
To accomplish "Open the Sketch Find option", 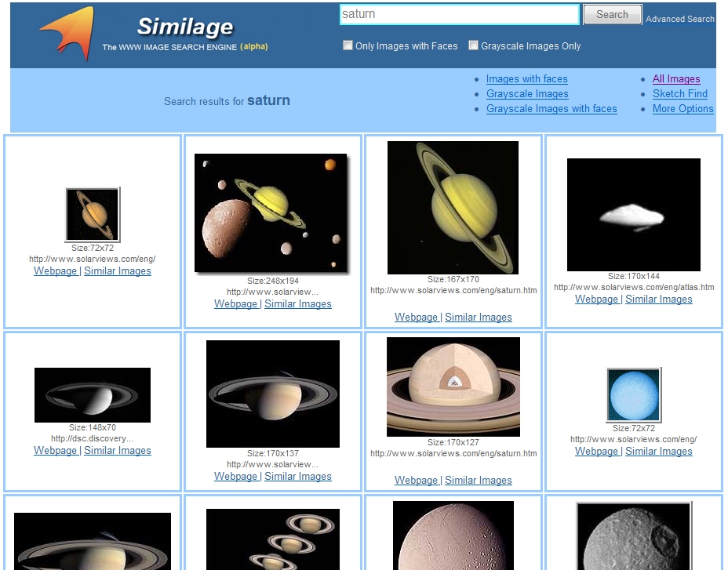I will click(679, 94).
